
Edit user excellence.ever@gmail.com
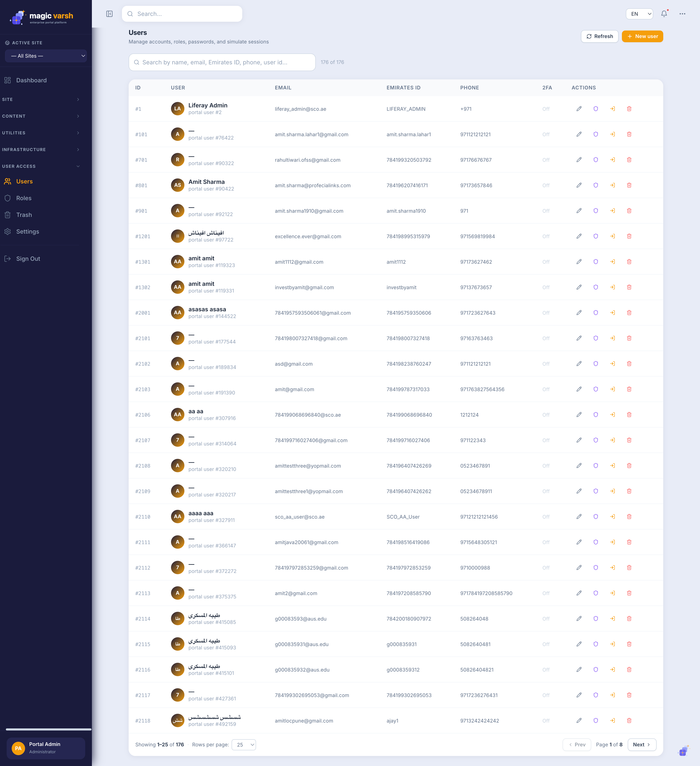(x=579, y=236)
